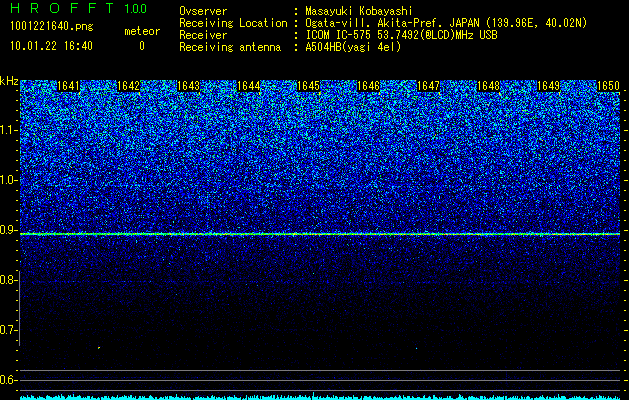Click the 1.0 kHz axis label
The height and width of the screenshot is (400, 629).
point(7,180)
